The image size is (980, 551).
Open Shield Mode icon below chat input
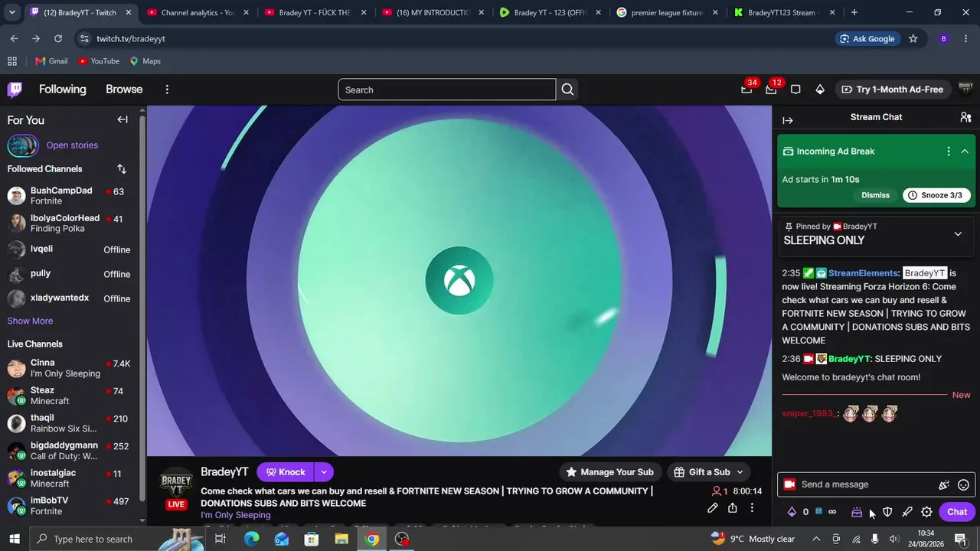pos(887,512)
